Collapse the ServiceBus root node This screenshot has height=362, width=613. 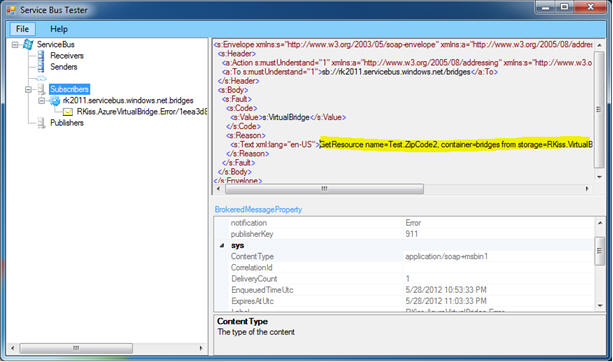[15, 45]
